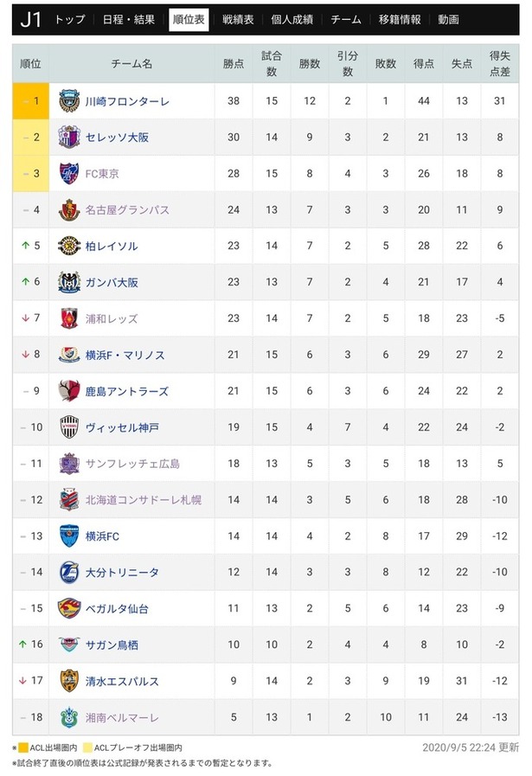The height and width of the screenshot is (776, 532).
Task: Click the Nagoya Grampus crest icon
Action: coord(69,210)
